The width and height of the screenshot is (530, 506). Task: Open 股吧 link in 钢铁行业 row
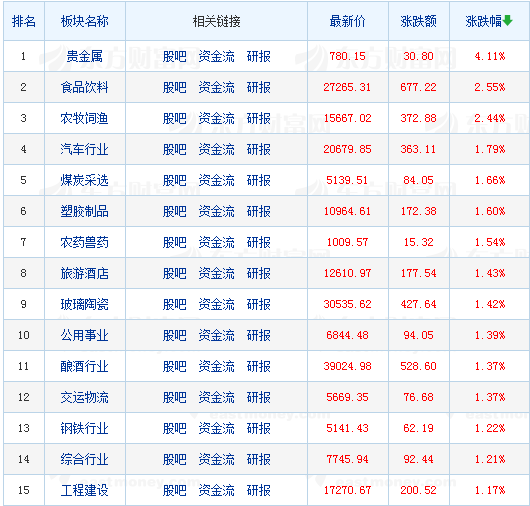click(174, 428)
